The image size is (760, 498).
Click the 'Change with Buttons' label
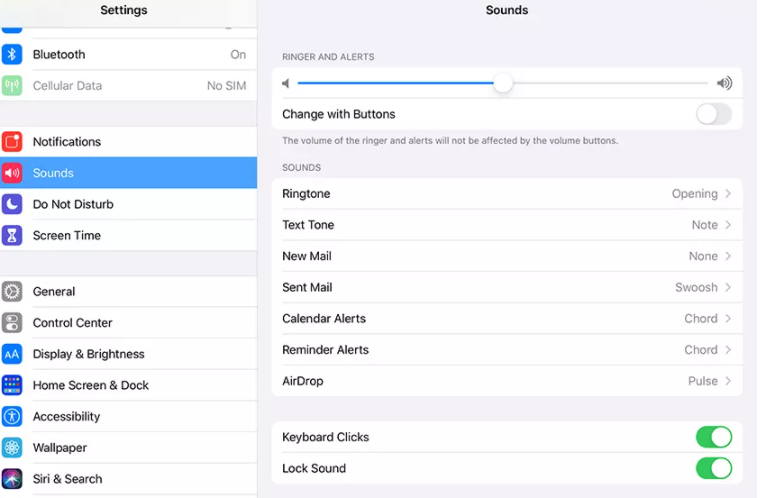[x=338, y=114]
